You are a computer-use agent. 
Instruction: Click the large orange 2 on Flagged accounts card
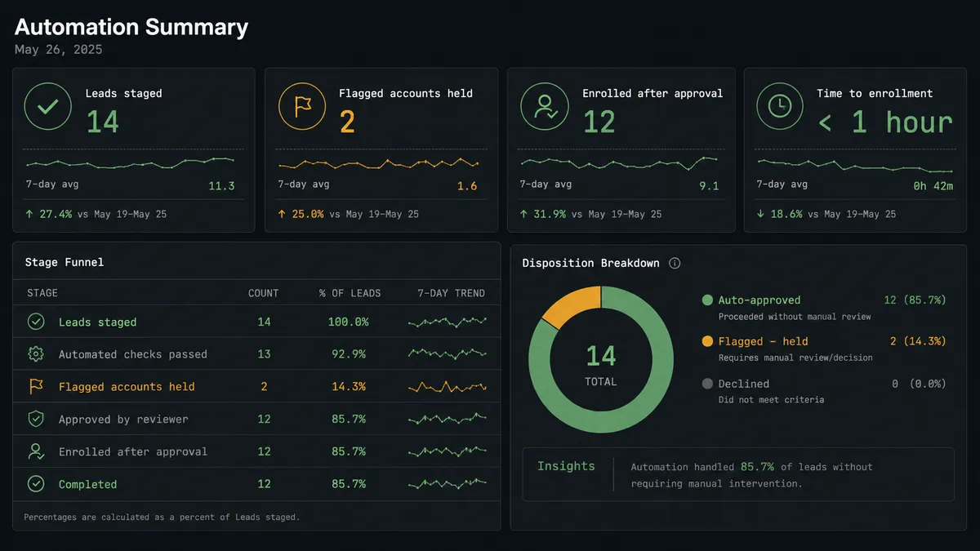click(347, 122)
